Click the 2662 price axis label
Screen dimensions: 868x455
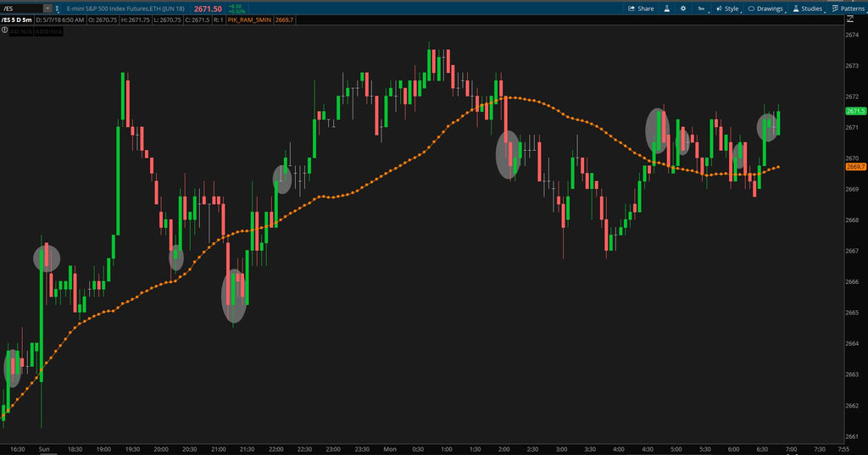click(x=852, y=405)
